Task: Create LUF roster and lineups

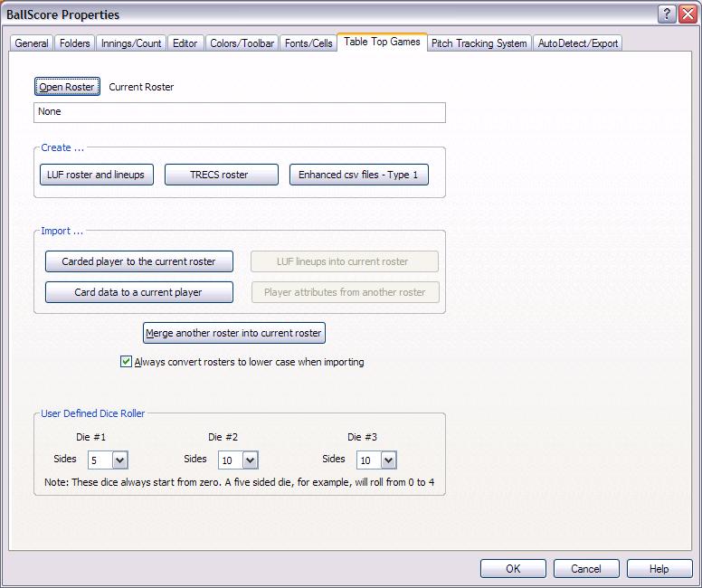Action: (x=96, y=175)
